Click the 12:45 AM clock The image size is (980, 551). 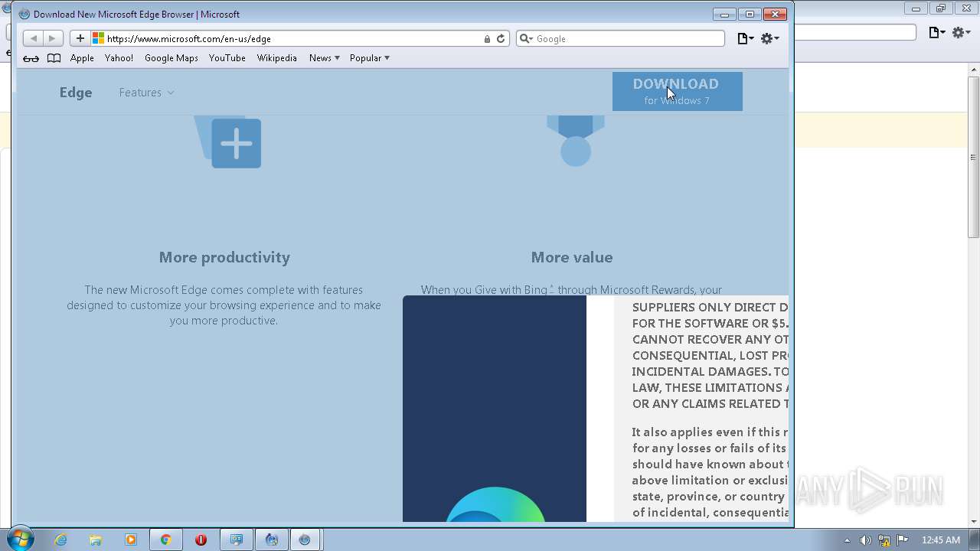(941, 540)
